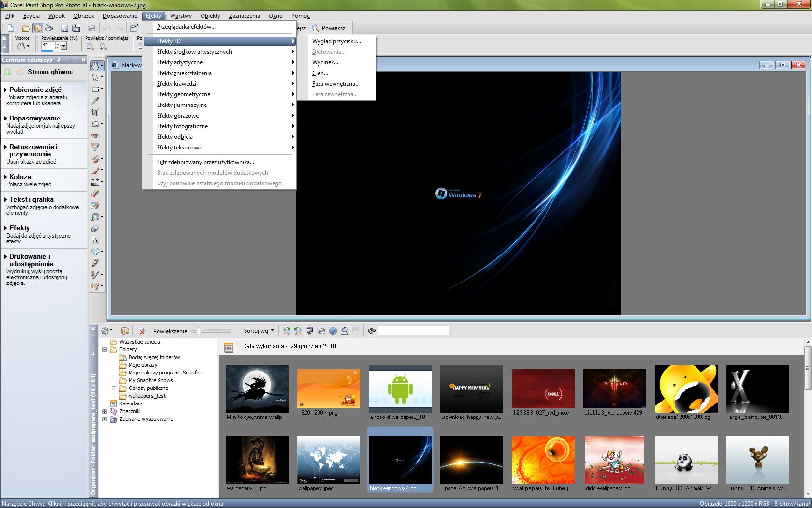
Task: Open the Organizer settings gear dropdown
Action: click(107, 331)
